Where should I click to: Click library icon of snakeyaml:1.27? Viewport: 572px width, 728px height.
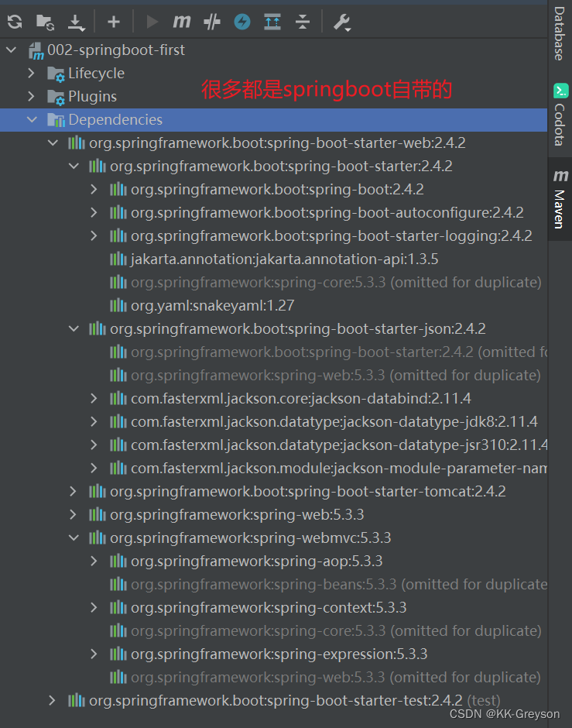point(118,305)
